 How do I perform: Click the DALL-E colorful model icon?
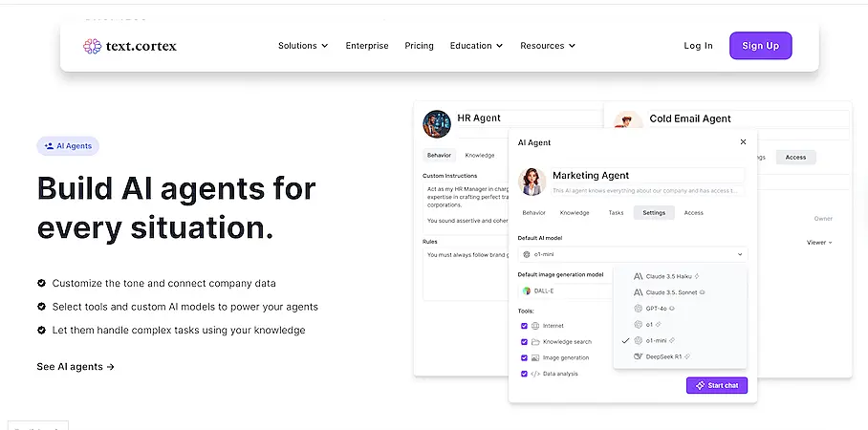coord(527,290)
